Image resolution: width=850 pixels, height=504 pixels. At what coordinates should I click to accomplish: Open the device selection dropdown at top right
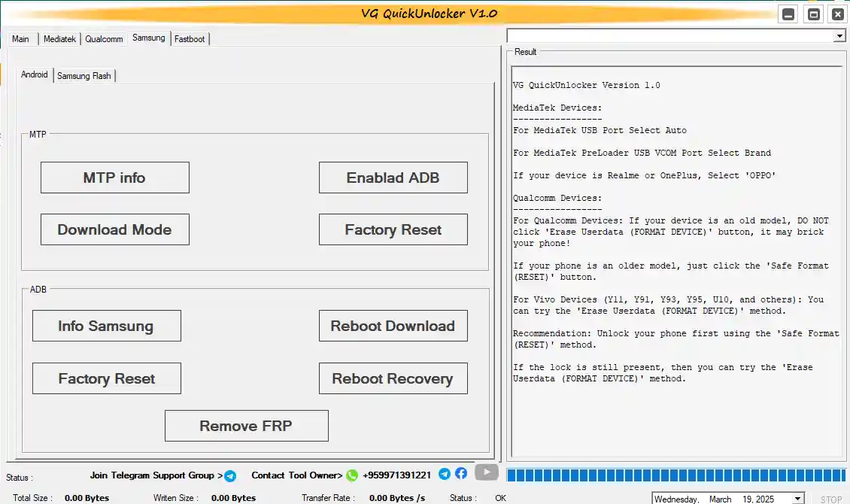839,35
